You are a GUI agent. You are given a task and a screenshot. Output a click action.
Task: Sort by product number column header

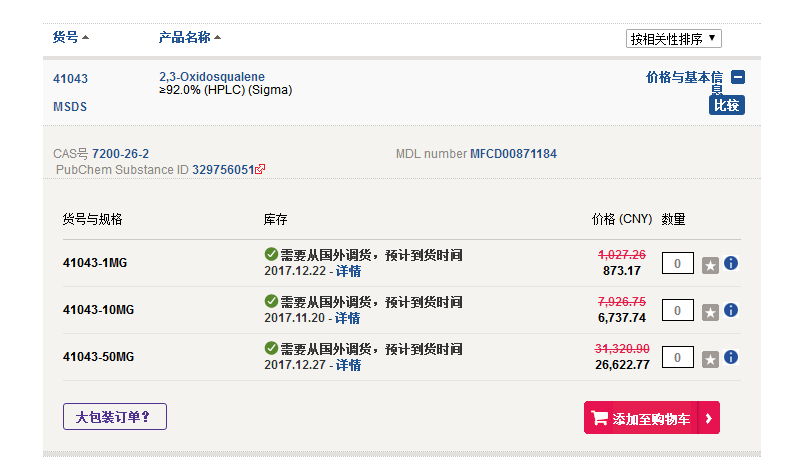[70, 37]
